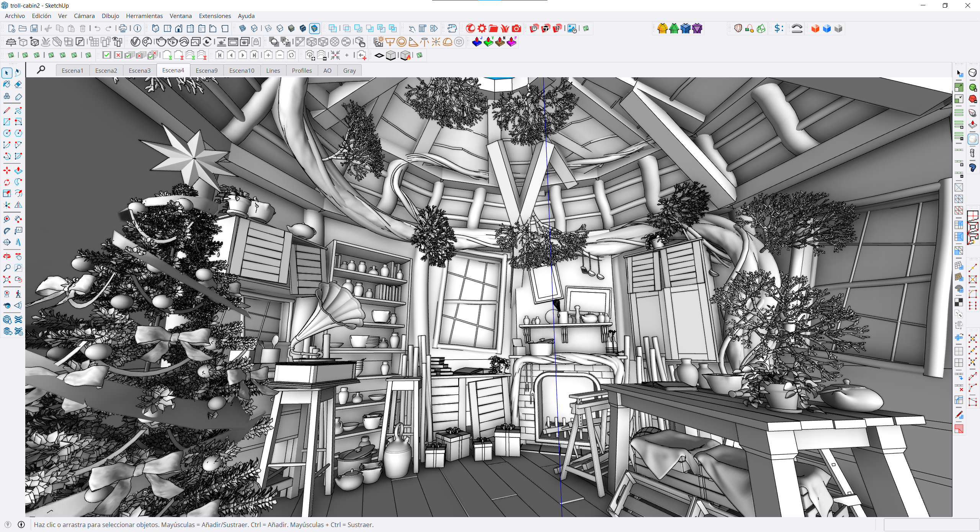Click the Make Component tool
The image size is (980, 532).
pyautogui.click(x=7, y=96)
